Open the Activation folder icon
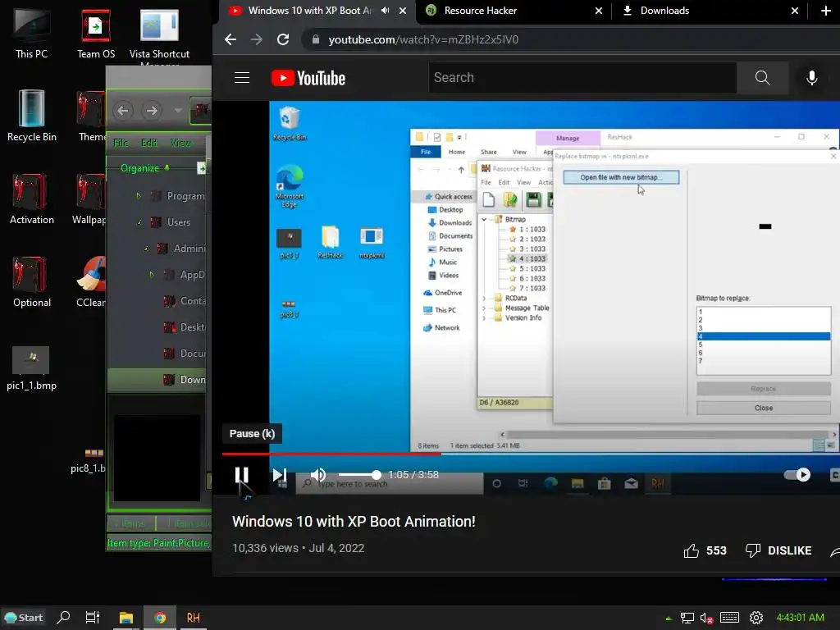 click(32, 199)
